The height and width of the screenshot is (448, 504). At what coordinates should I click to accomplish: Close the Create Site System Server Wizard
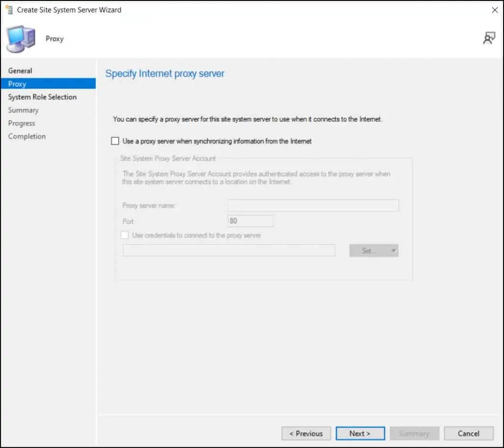tap(495, 10)
